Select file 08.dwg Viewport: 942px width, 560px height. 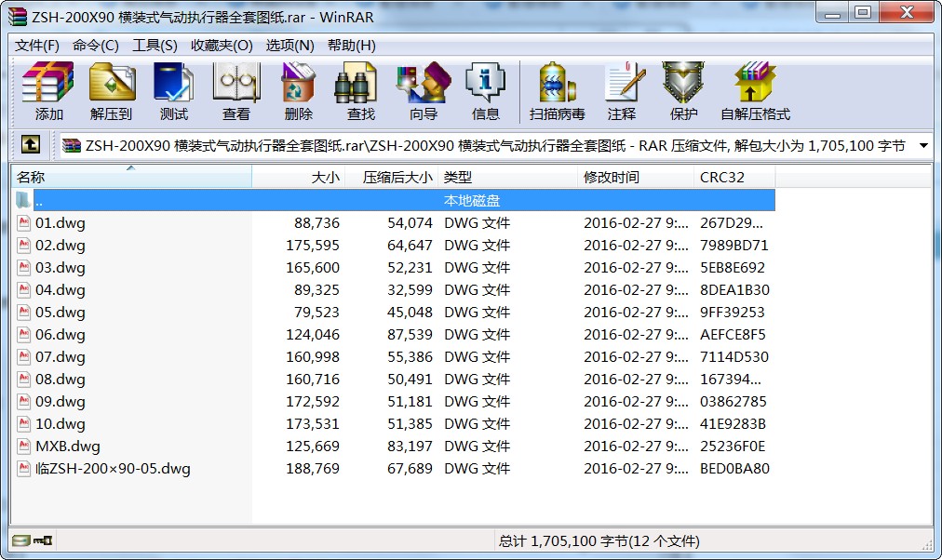[x=61, y=379]
